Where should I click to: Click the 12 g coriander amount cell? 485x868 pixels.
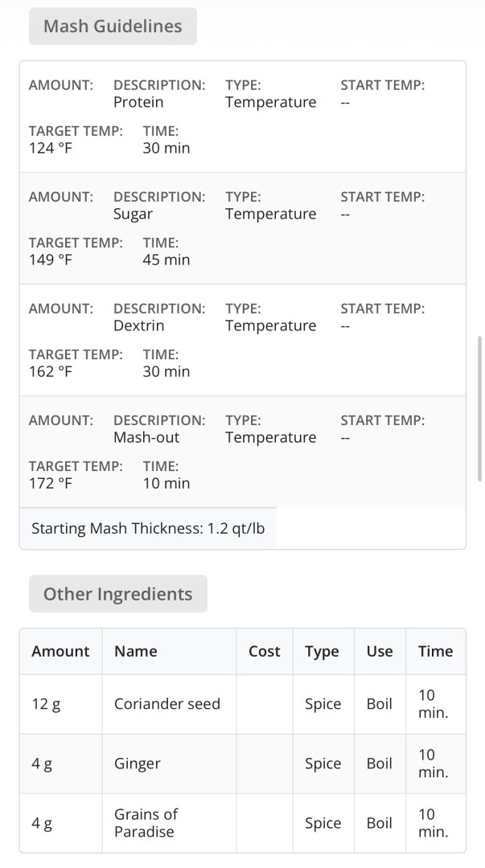tap(46, 703)
